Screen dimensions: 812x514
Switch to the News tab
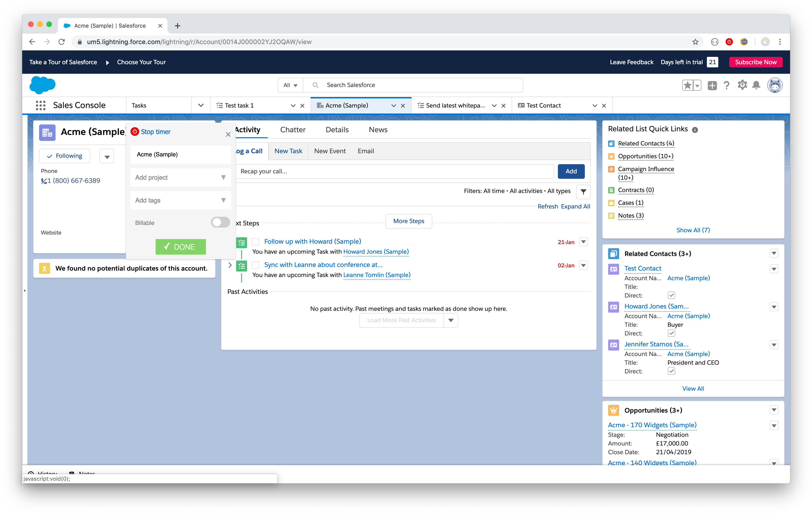378,130
